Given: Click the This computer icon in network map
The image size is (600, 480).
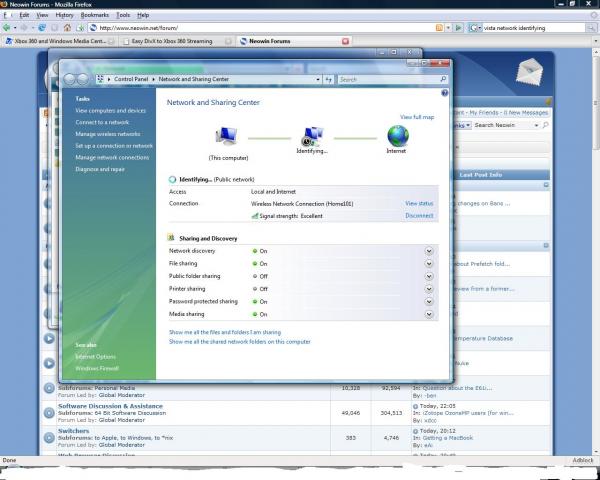Looking at the screenshot, I should click(227, 137).
